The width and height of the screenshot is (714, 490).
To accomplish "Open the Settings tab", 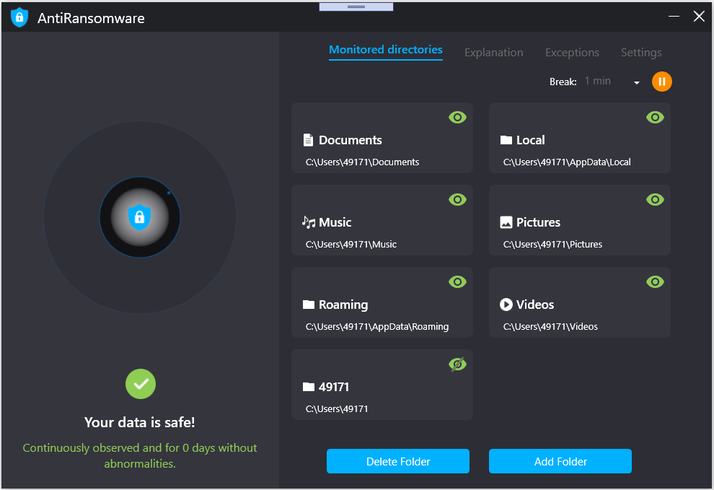I will (x=641, y=52).
